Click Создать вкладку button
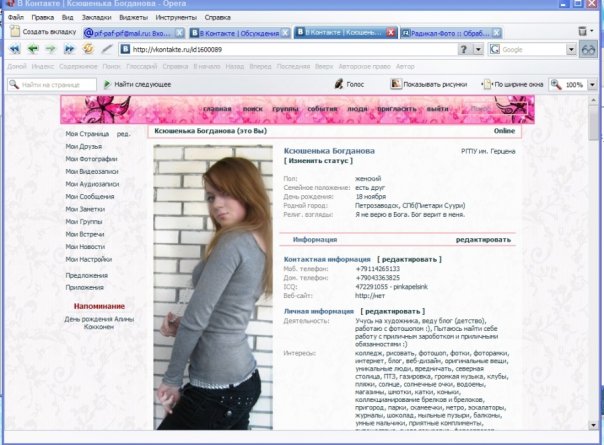604x445 pixels. coord(43,32)
